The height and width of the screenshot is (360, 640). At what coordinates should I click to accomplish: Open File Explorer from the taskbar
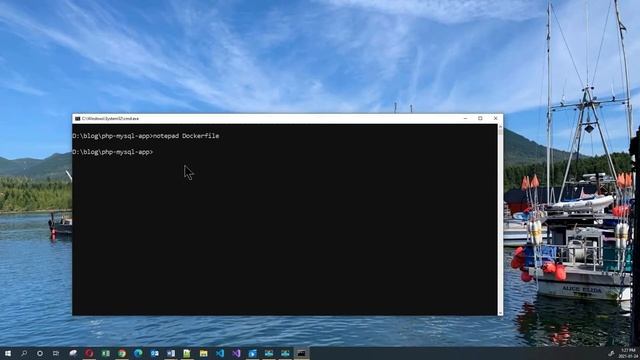[203, 353]
